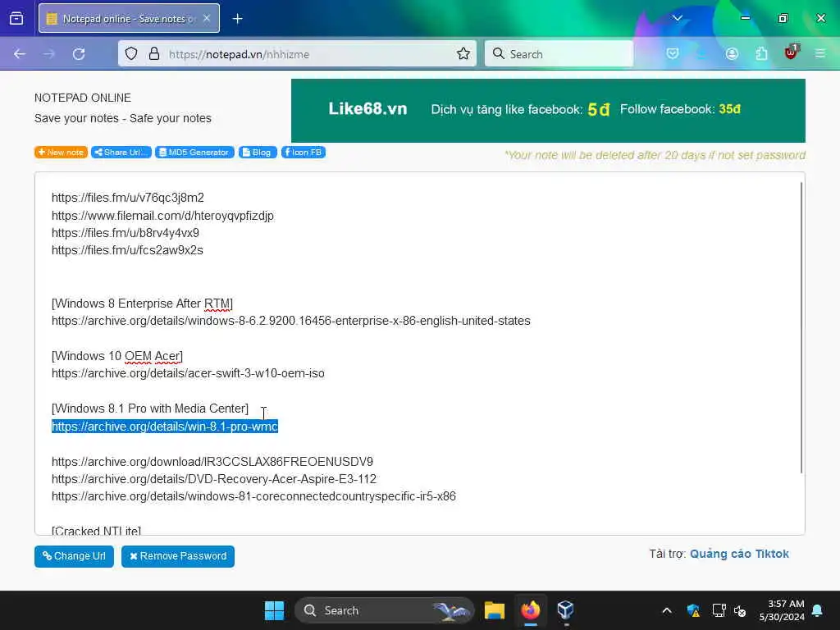Viewport: 840px width, 630px height.
Task: Click IR3CCSLAX86FREOENUSDV9 download URL line
Action: tap(212, 462)
